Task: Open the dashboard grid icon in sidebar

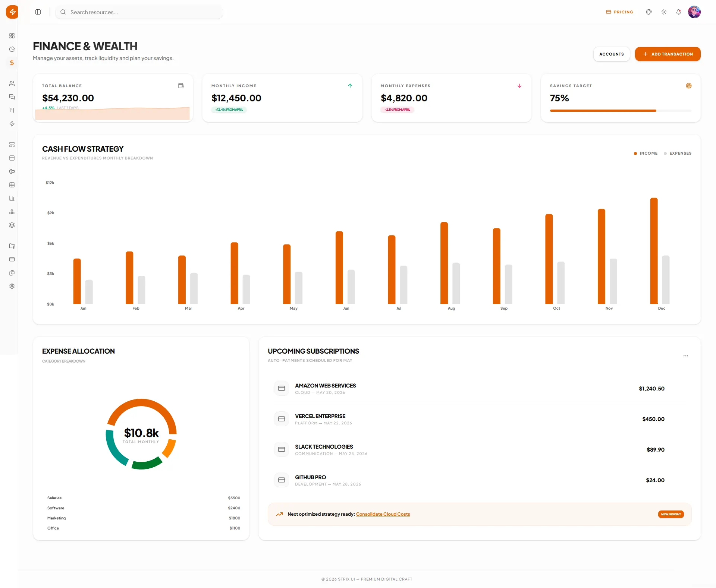Action: pos(12,36)
